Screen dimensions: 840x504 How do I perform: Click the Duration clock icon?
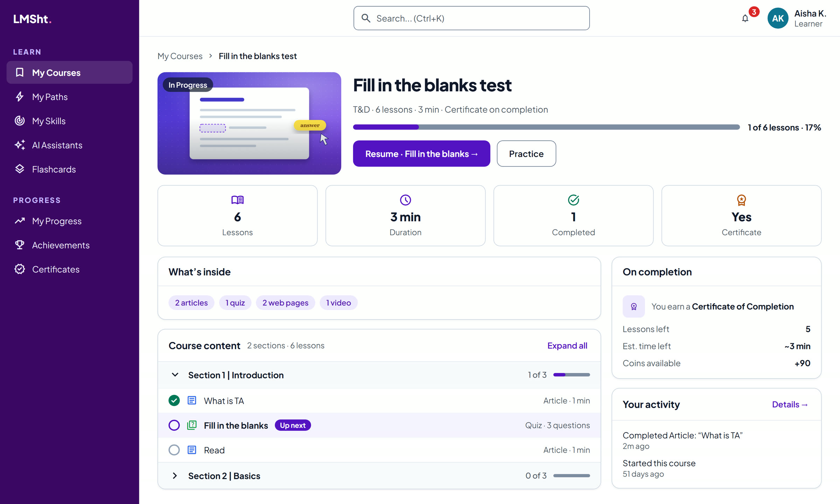pos(405,200)
